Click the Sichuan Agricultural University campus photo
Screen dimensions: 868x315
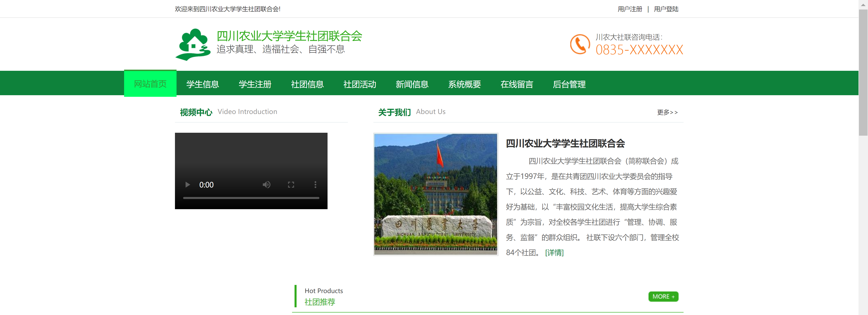(435, 194)
